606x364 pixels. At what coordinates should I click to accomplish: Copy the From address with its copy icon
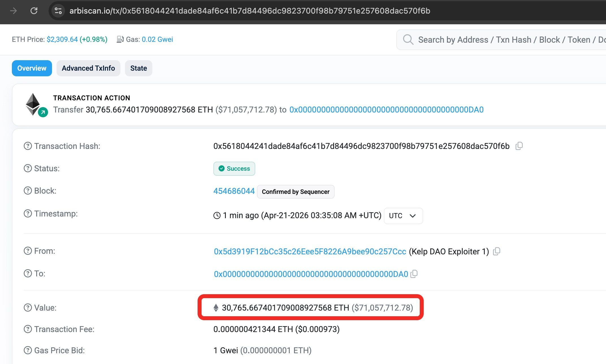coord(497,251)
